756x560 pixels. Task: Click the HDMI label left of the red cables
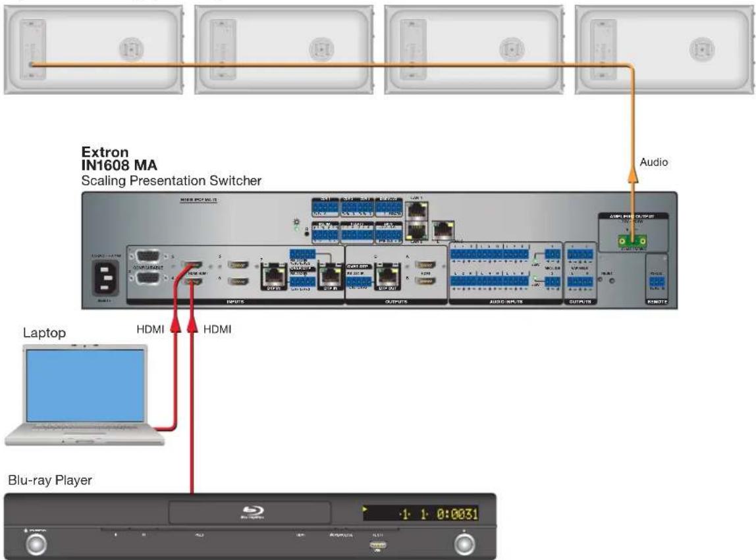click(x=150, y=329)
